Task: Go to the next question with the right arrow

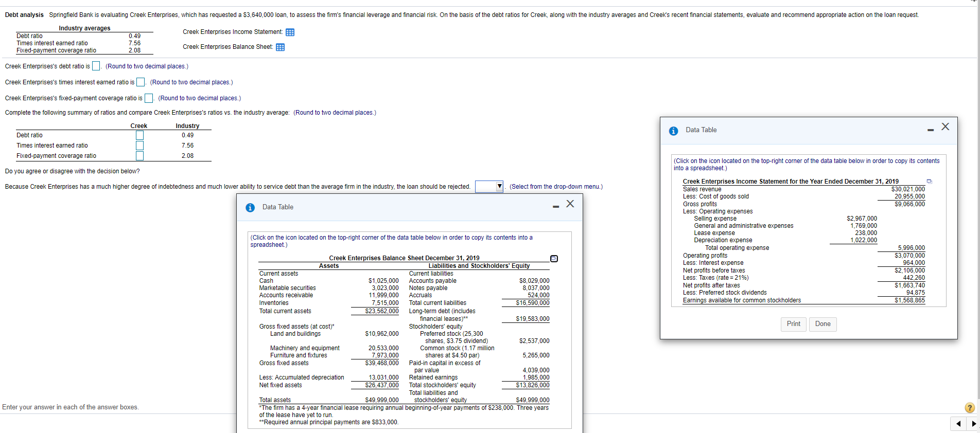Action: pyautogui.click(x=973, y=424)
